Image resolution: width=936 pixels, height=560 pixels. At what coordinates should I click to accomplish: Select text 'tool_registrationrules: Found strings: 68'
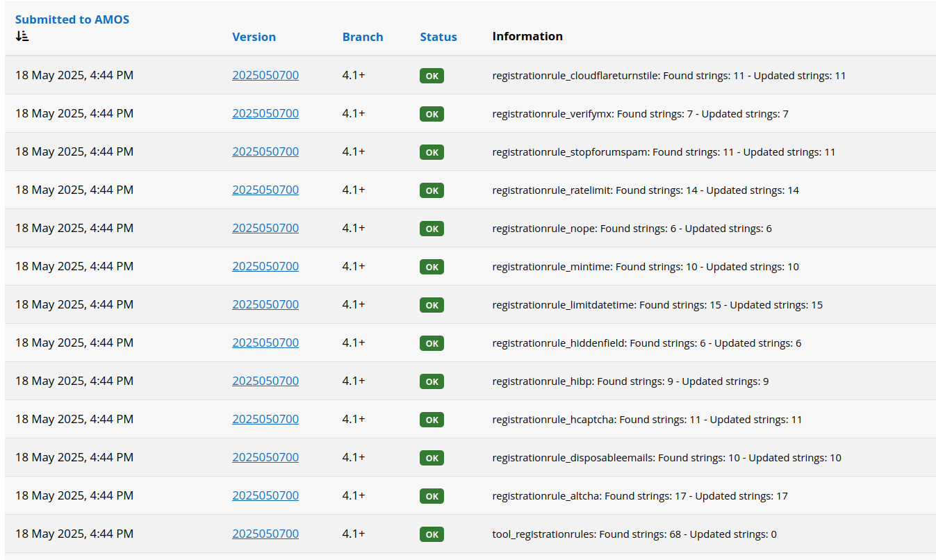coord(586,534)
